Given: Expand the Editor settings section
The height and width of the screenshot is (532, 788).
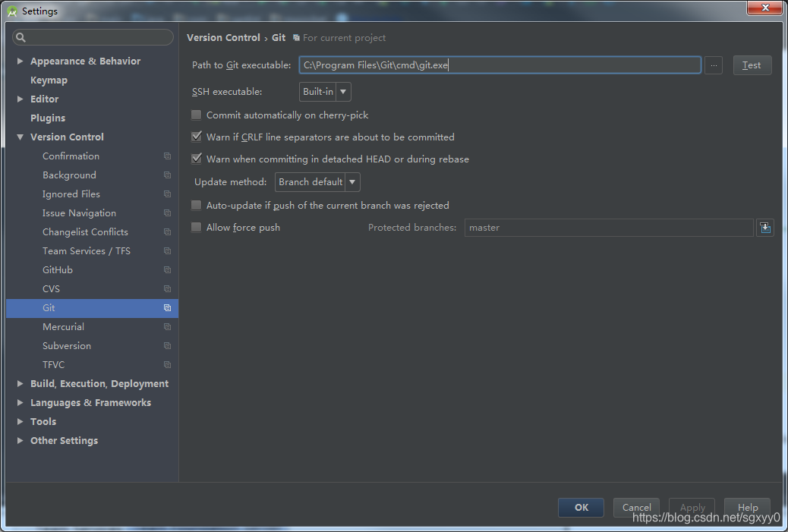Looking at the screenshot, I should (20, 99).
